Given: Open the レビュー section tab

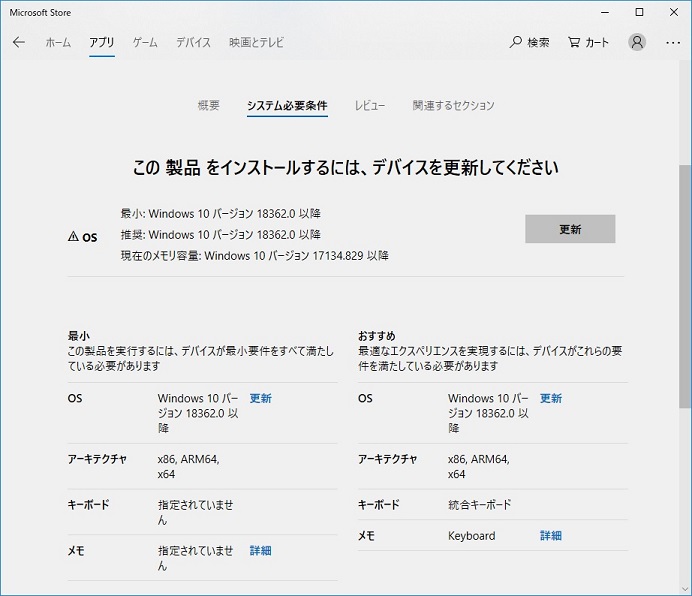Looking at the screenshot, I should (370, 106).
